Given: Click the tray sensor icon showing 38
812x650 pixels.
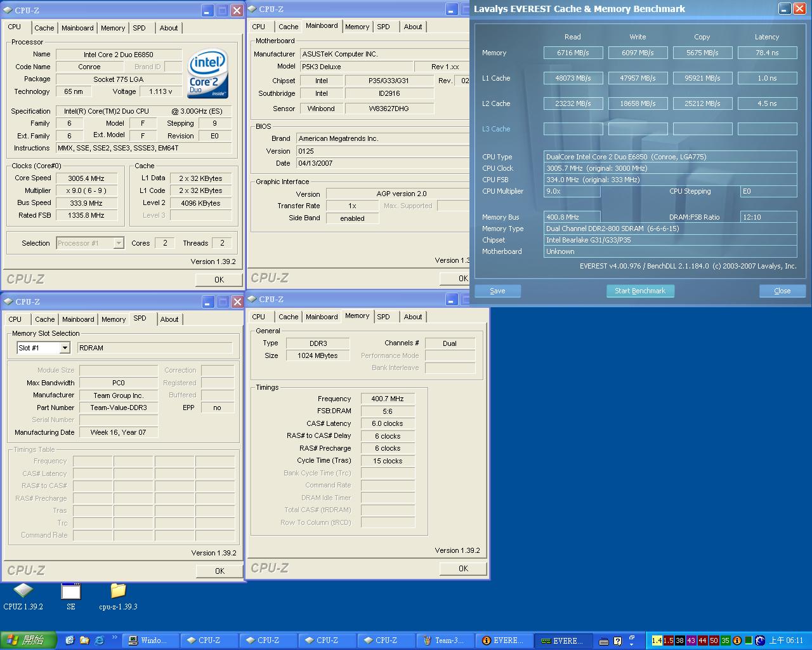Looking at the screenshot, I should point(679,640).
